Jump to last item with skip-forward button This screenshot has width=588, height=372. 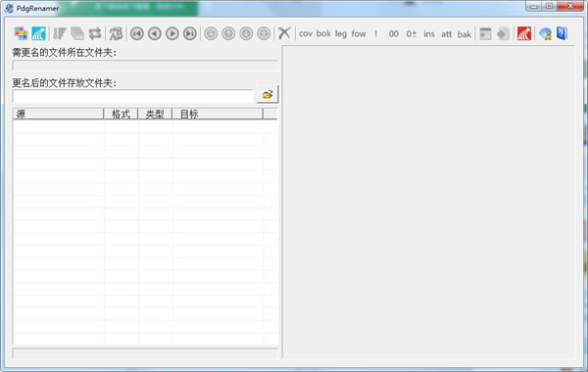tap(190, 33)
